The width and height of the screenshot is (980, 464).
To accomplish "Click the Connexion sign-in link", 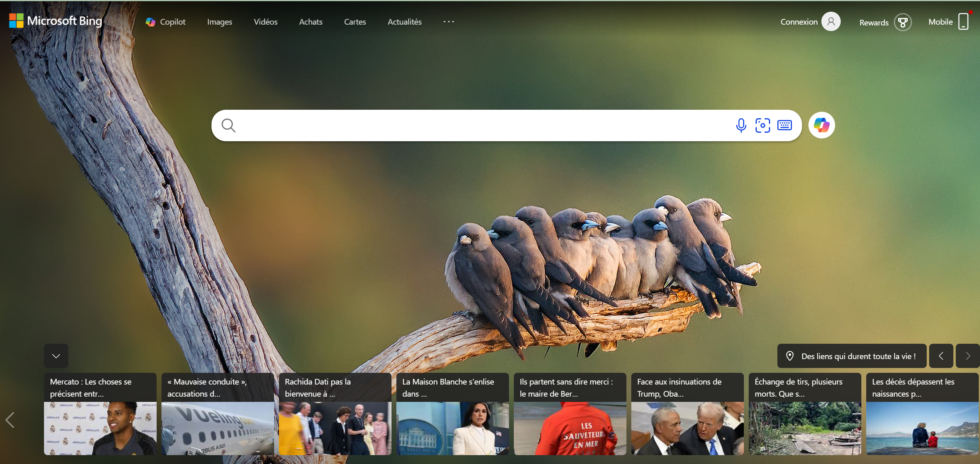I will pos(799,22).
